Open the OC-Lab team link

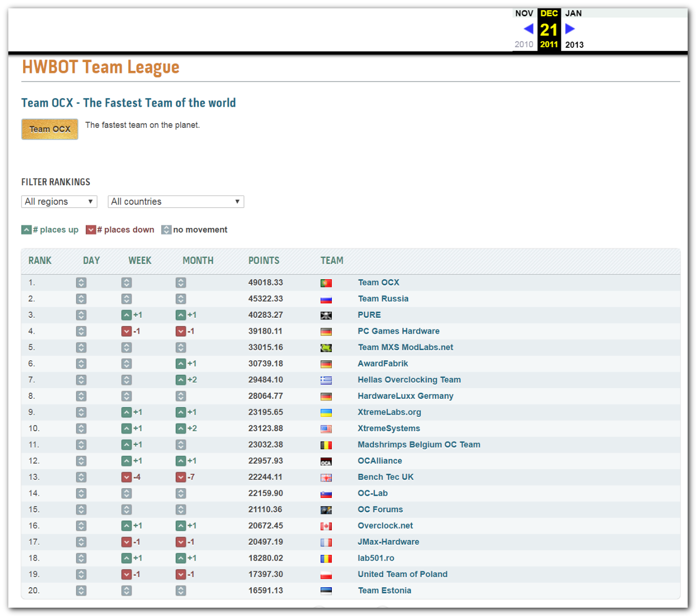[373, 493]
